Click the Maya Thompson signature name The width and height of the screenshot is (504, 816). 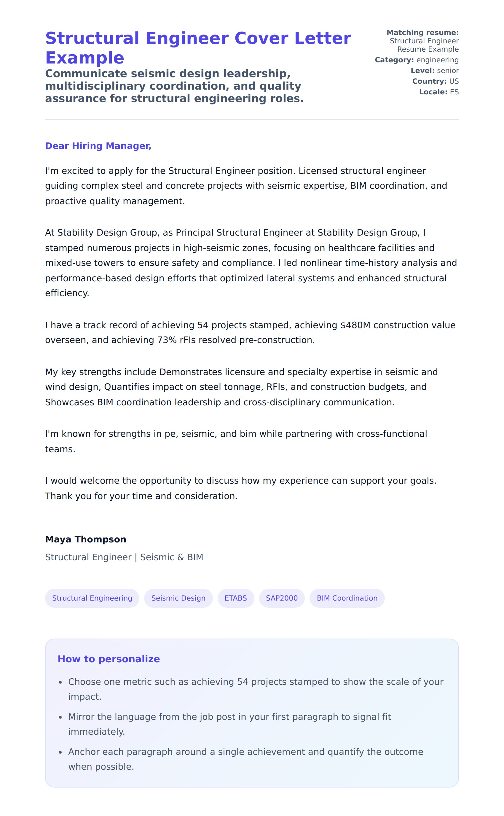click(x=86, y=539)
